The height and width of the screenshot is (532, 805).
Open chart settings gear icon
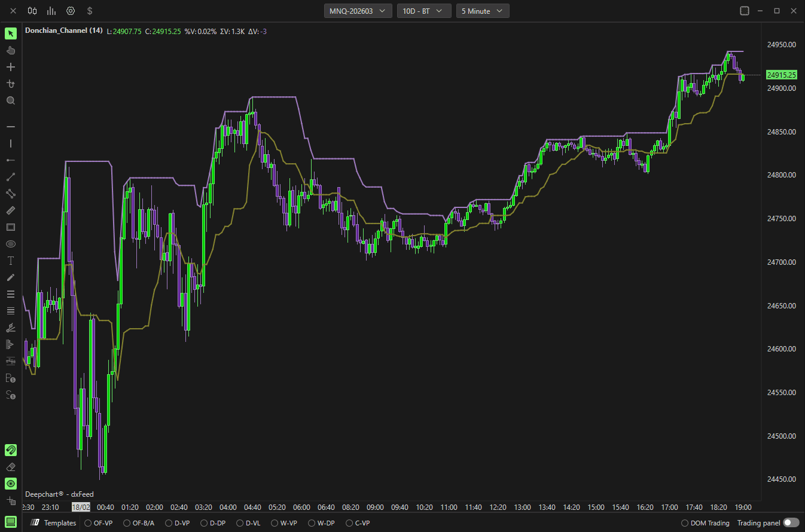(71, 11)
